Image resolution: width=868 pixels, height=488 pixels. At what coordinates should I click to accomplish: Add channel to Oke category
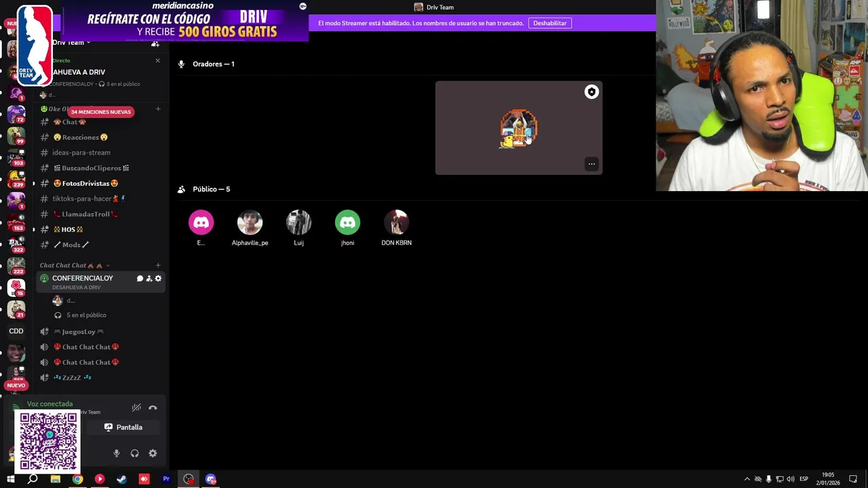pos(158,109)
